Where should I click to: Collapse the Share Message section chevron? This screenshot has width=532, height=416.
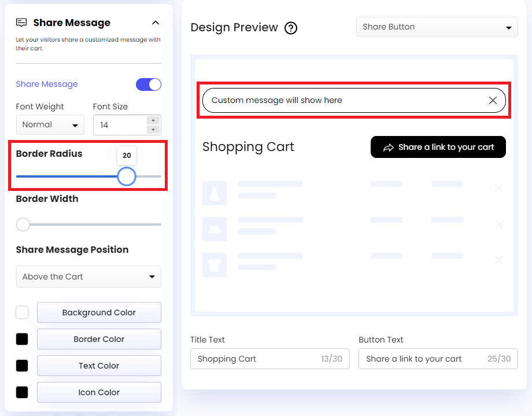(155, 23)
